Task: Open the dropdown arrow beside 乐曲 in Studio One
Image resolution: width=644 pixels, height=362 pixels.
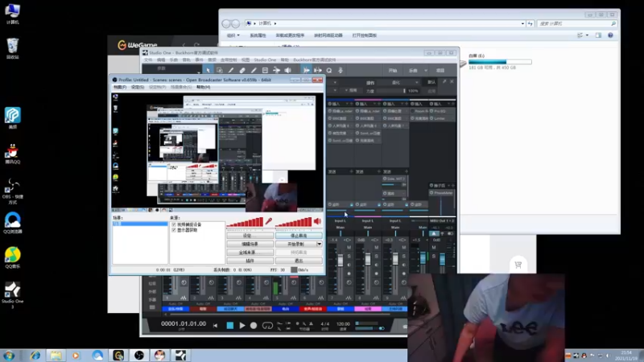Action: [x=426, y=71]
